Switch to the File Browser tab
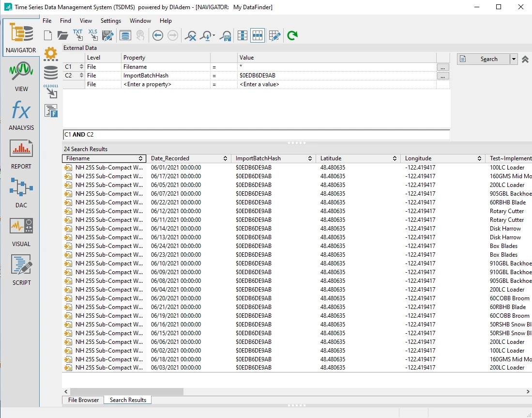 tap(83, 400)
